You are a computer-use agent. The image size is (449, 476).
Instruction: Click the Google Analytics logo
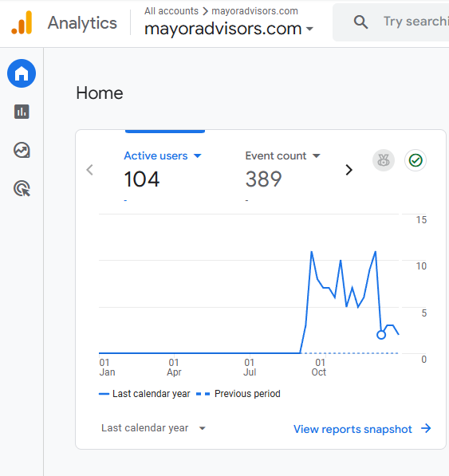click(22, 22)
